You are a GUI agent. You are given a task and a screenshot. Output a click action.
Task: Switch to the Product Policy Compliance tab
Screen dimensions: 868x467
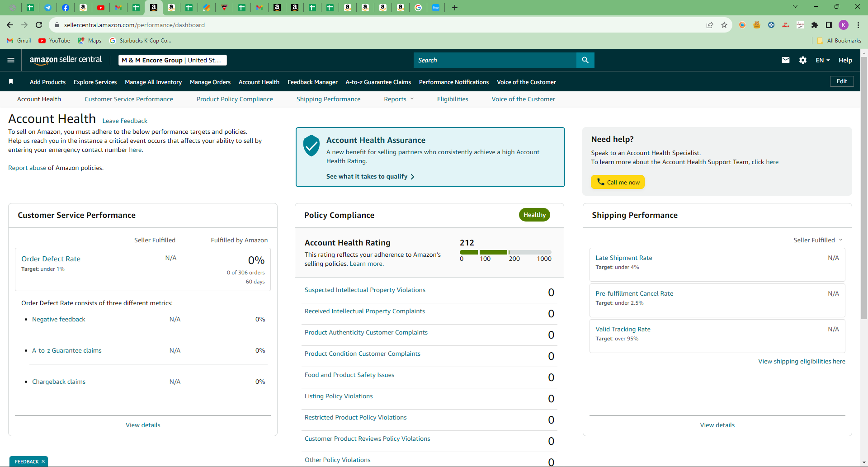click(x=235, y=99)
